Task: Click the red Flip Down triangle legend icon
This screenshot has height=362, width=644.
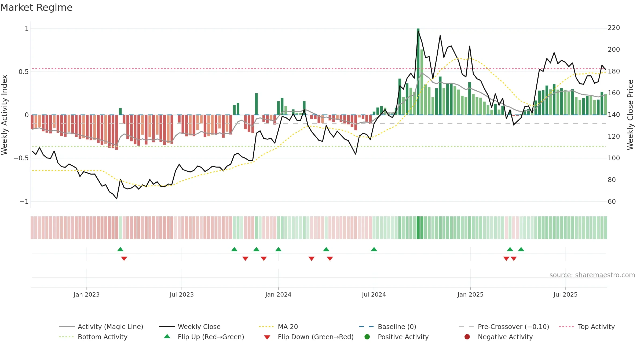Action: point(267,337)
